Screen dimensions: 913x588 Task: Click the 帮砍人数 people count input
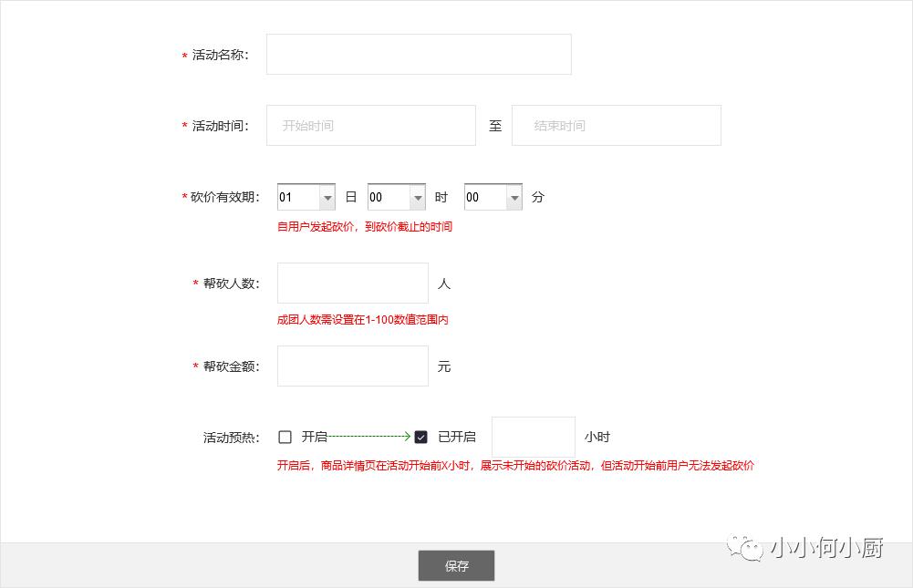click(x=352, y=283)
